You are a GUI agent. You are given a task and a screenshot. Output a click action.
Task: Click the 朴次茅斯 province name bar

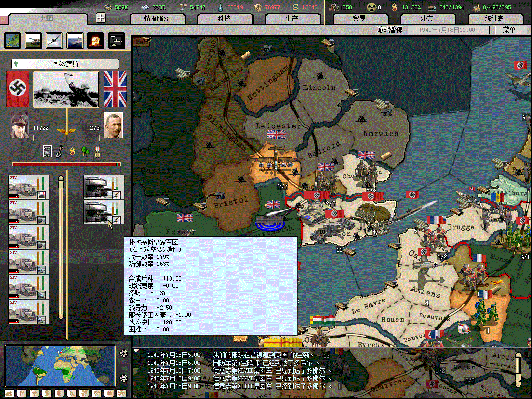coord(65,64)
